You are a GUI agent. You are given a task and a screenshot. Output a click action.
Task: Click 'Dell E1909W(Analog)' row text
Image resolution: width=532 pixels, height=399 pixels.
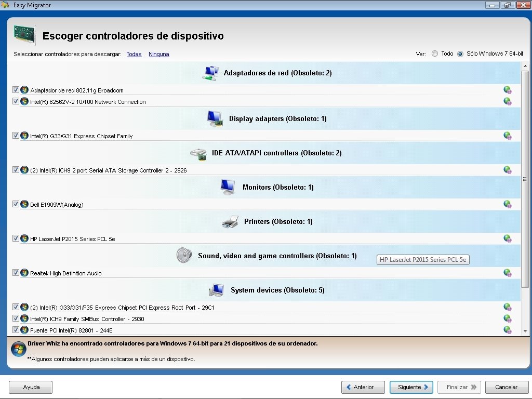[57, 205]
